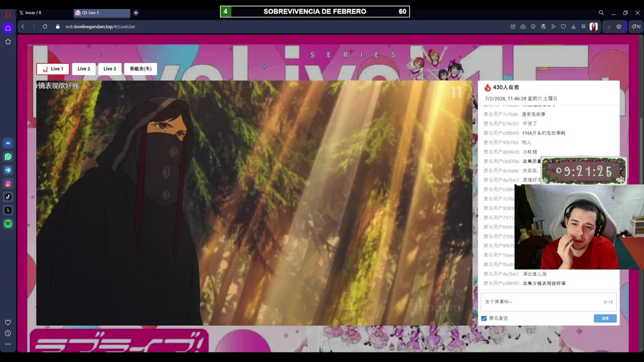The image size is (644, 362).
Task: Open the red record extension icon
Action: tap(609, 27)
